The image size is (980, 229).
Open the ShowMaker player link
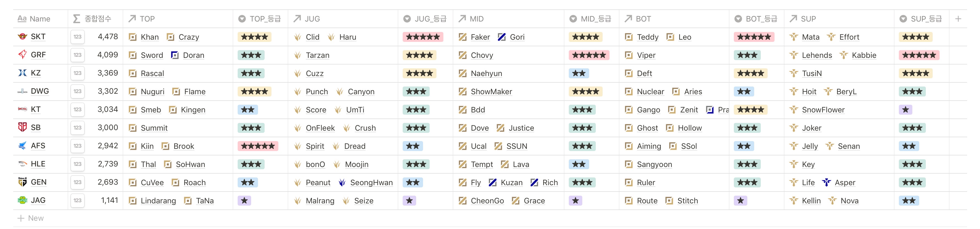pyautogui.click(x=491, y=91)
